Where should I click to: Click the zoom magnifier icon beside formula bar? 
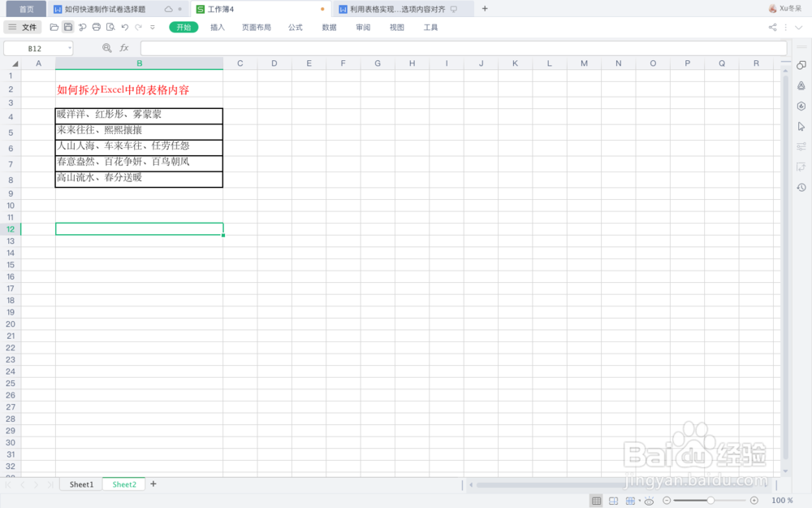click(106, 48)
